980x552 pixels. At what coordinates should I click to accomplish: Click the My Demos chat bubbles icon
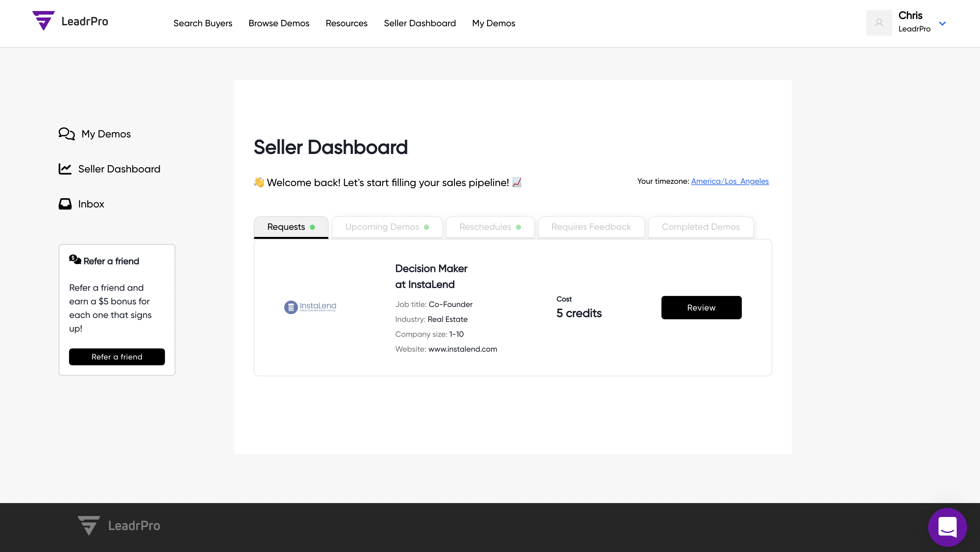click(x=66, y=134)
